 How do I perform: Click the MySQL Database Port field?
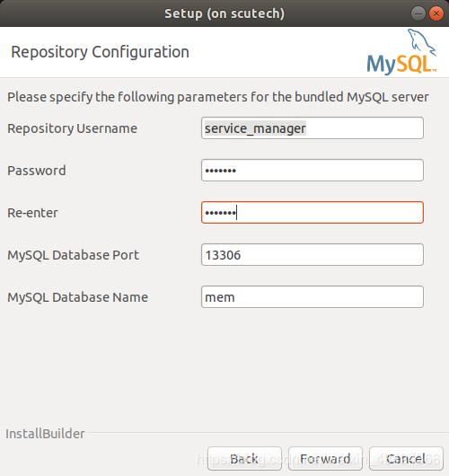click(313, 255)
